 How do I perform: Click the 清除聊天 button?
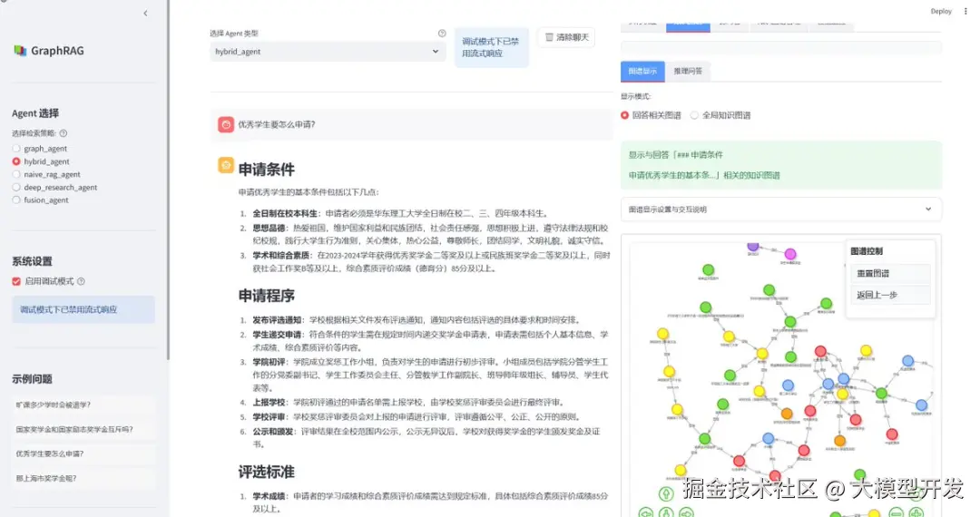point(566,37)
